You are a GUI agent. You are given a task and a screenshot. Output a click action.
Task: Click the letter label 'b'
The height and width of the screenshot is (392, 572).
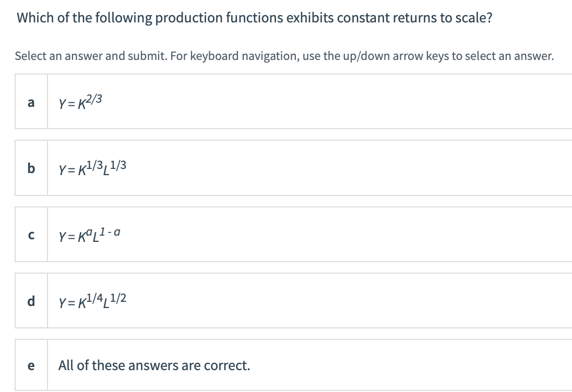[x=31, y=168]
